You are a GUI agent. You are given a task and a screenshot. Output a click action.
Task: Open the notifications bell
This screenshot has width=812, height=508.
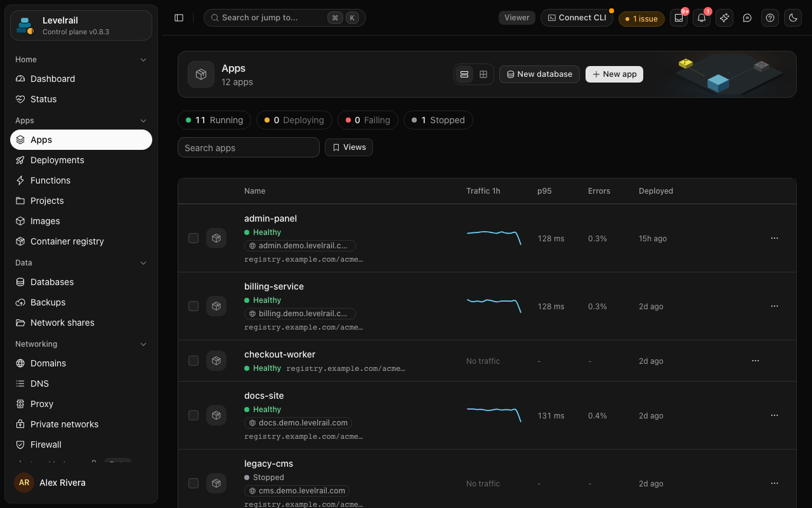pos(702,18)
